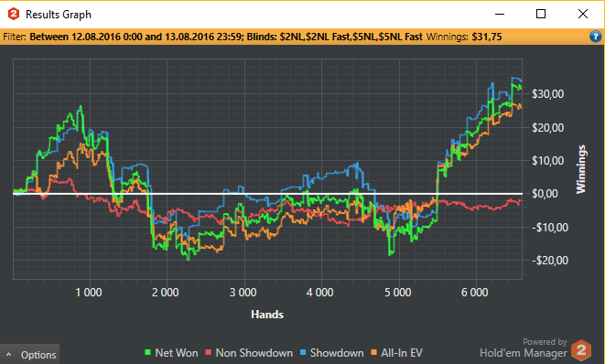Click the -$20,00 axis label
605x364 pixels.
point(550,261)
